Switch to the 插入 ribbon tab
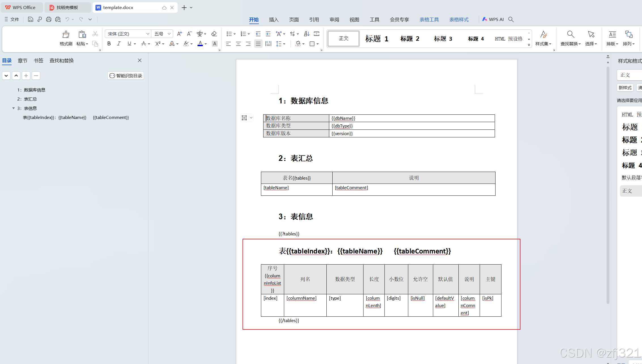 pyautogui.click(x=274, y=20)
